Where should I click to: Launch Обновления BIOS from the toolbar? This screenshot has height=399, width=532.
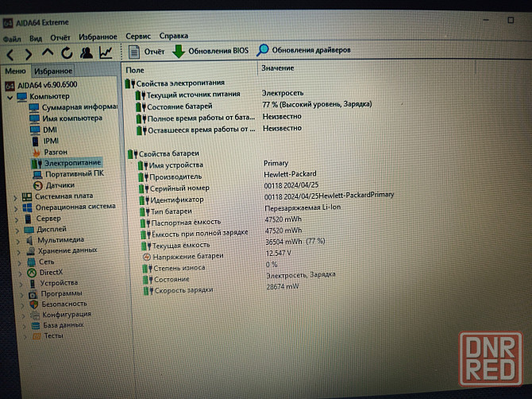pyautogui.click(x=210, y=51)
